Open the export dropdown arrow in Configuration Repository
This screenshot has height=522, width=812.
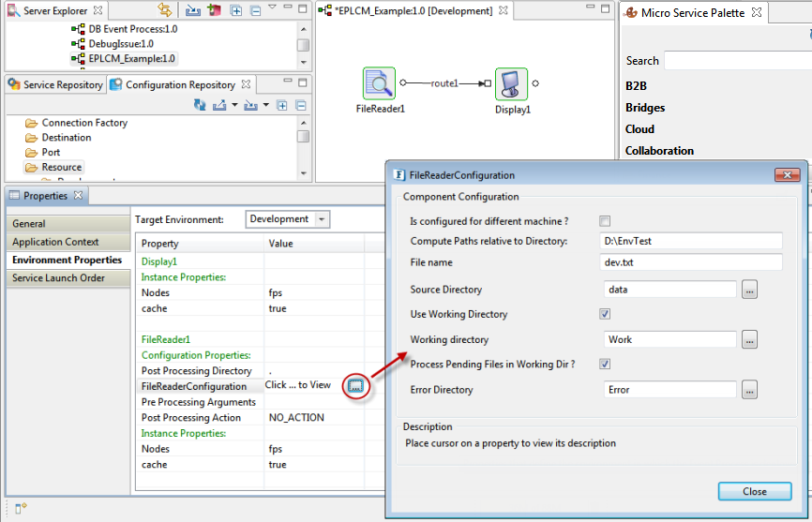(233, 105)
